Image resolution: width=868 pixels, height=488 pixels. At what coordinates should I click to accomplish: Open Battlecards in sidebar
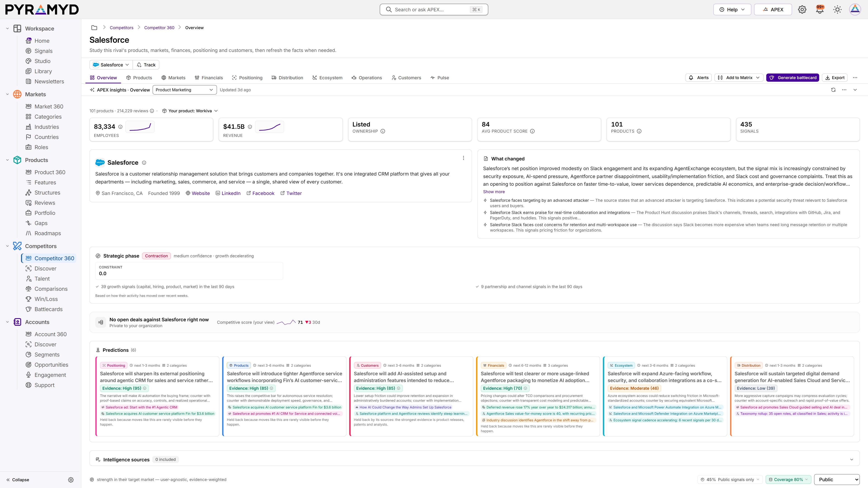coord(48,309)
